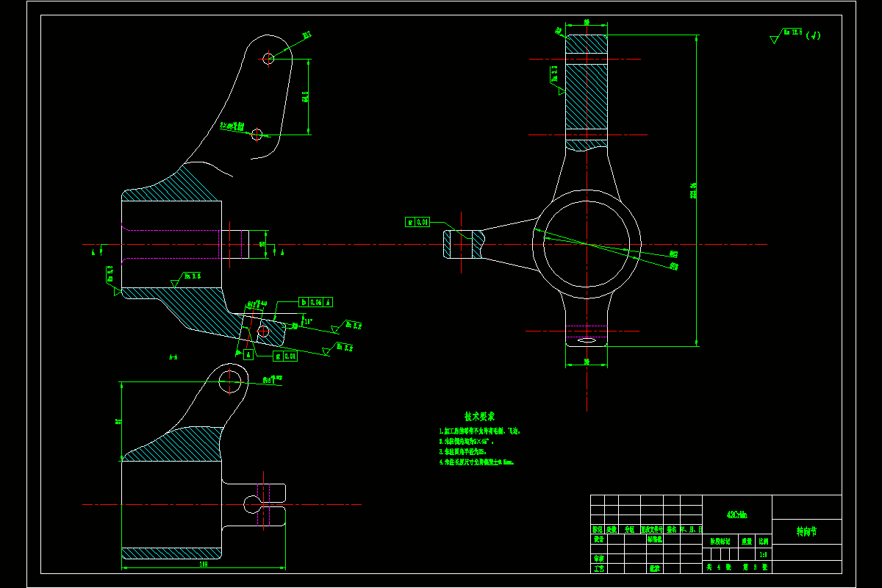882x588 pixels.
Task: Click the 质量 cell label
Action: pos(747,540)
